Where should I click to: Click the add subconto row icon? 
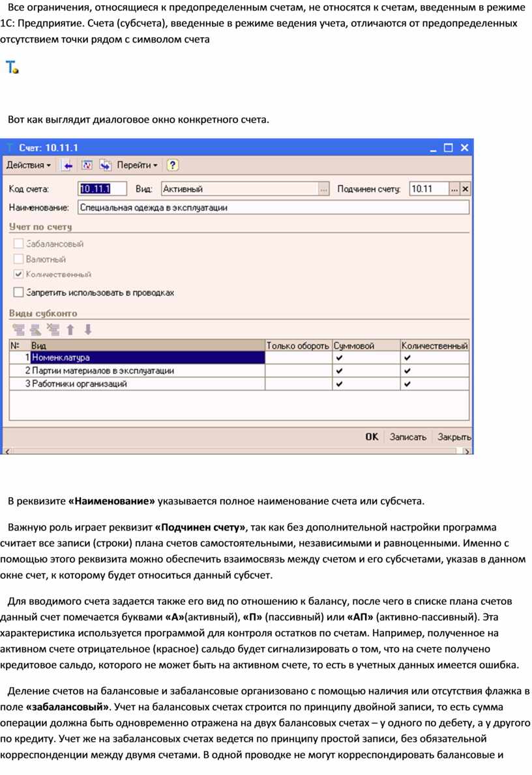(x=18, y=330)
